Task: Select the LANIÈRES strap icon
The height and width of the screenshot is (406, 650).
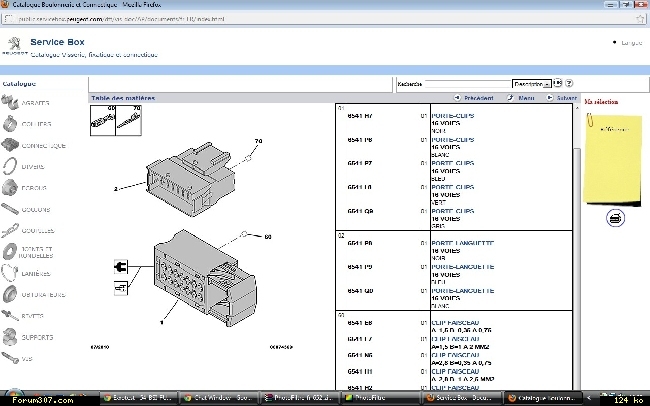Action: pos(10,273)
